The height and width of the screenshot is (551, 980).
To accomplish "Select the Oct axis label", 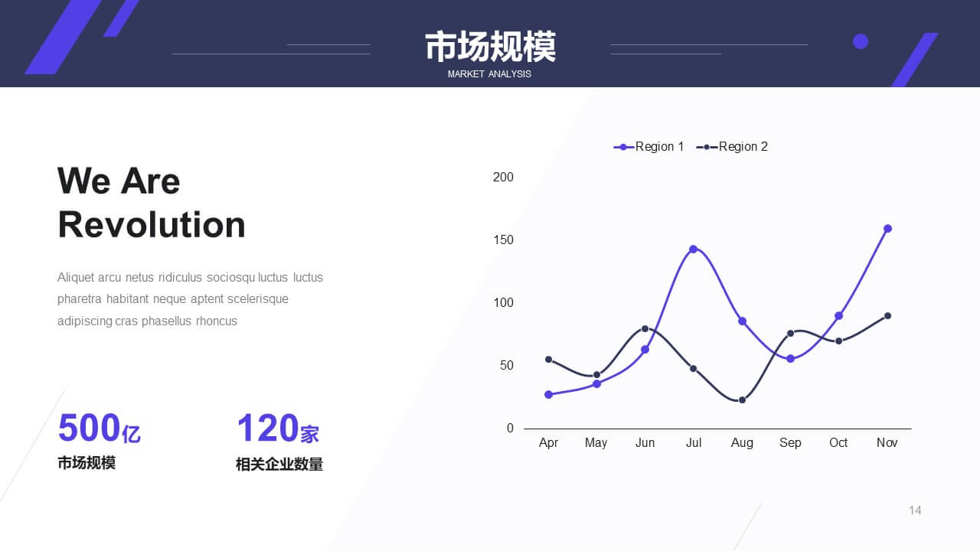I will pos(838,443).
